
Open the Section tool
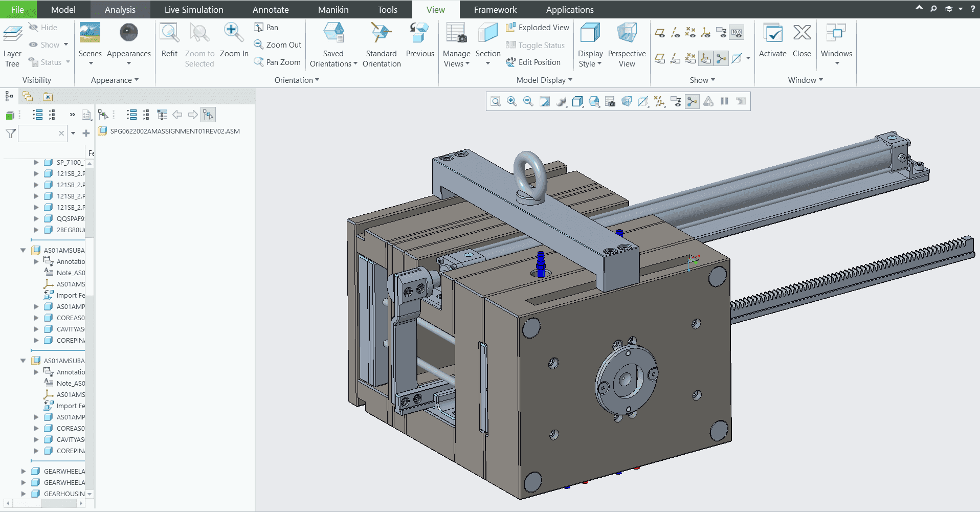tap(488, 44)
